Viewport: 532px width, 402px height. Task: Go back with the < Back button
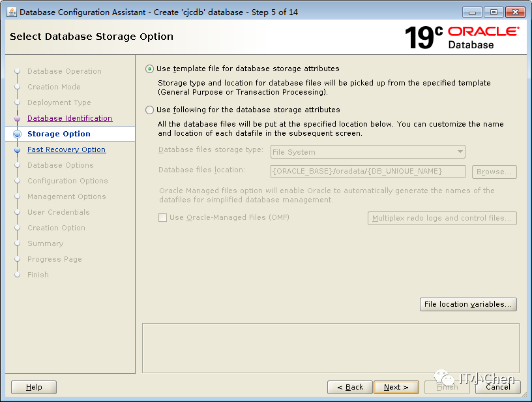[350, 387]
